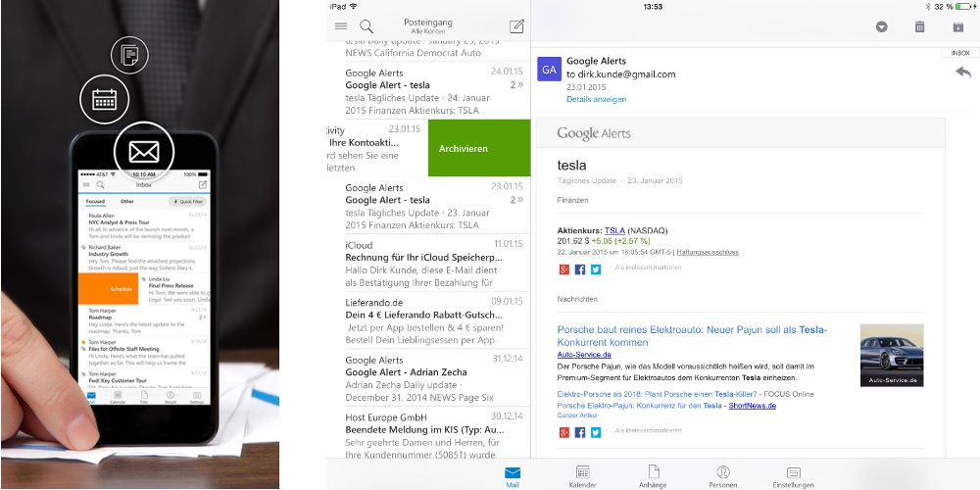Image resolution: width=980 pixels, height=490 pixels.
Task: Tap the envelope circle icon on promo image
Action: [144, 151]
